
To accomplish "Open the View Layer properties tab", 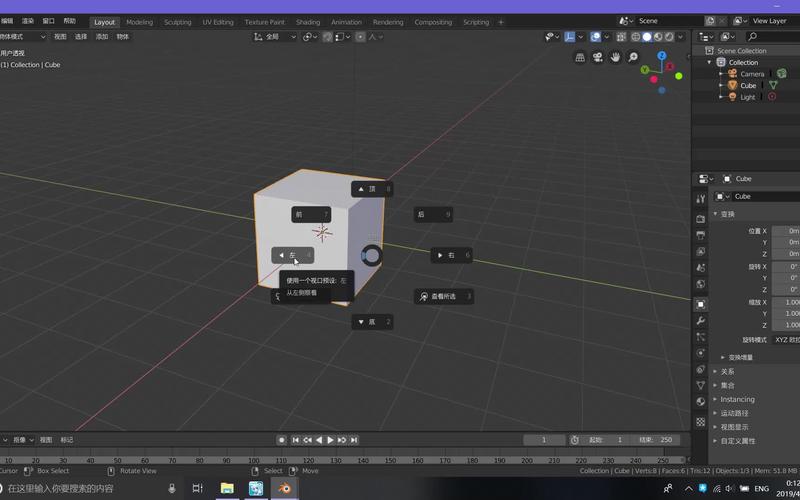I will click(701, 252).
